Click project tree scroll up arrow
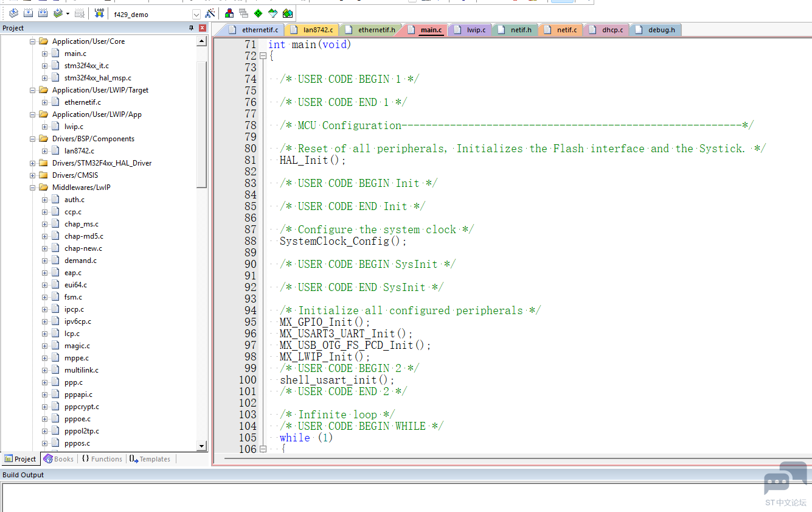The height and width of the screenshot is (512, 812). coord(202,41)
